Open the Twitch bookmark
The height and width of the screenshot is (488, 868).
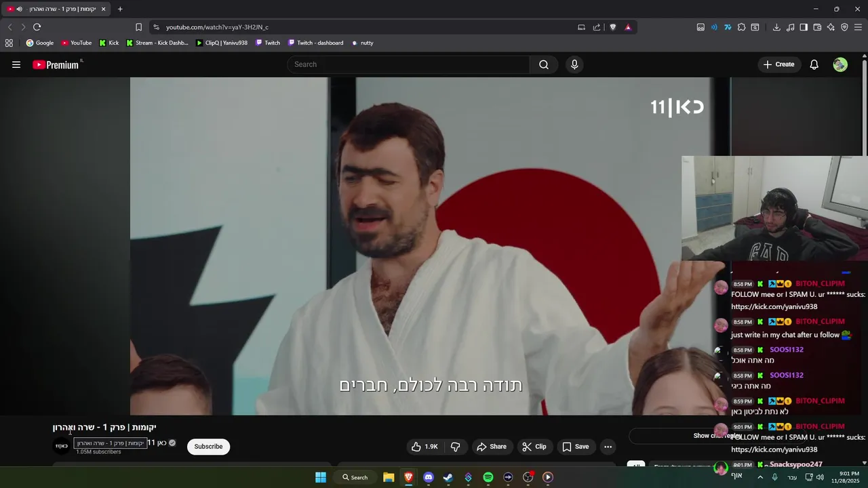pyautogui.click(x=267, y=43)
